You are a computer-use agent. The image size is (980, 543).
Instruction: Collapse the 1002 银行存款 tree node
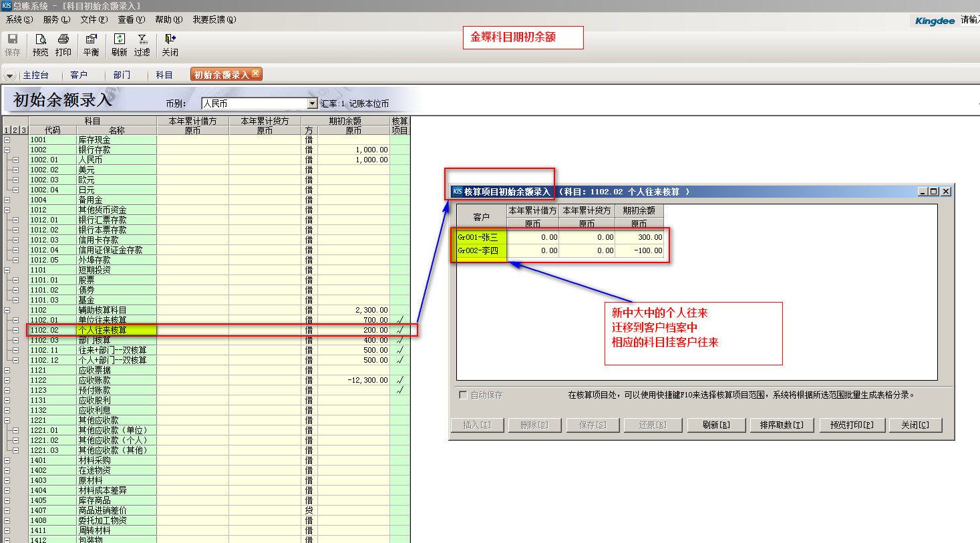[x=7, y=150]
